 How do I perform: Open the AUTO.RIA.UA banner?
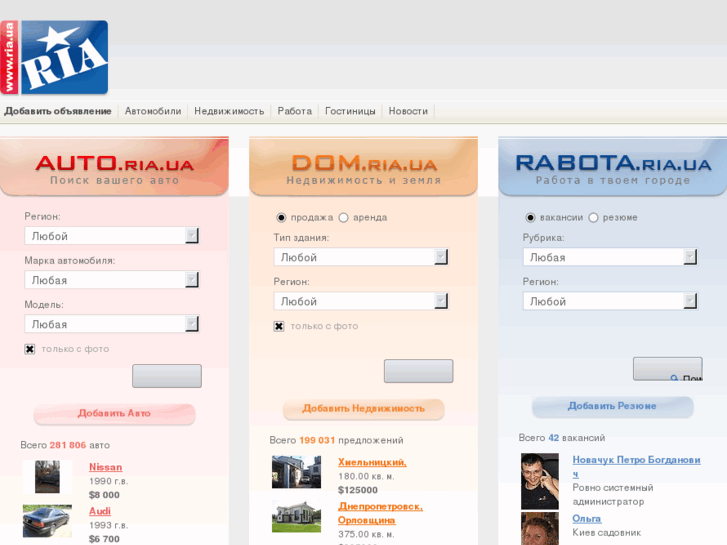pos(114,166)
